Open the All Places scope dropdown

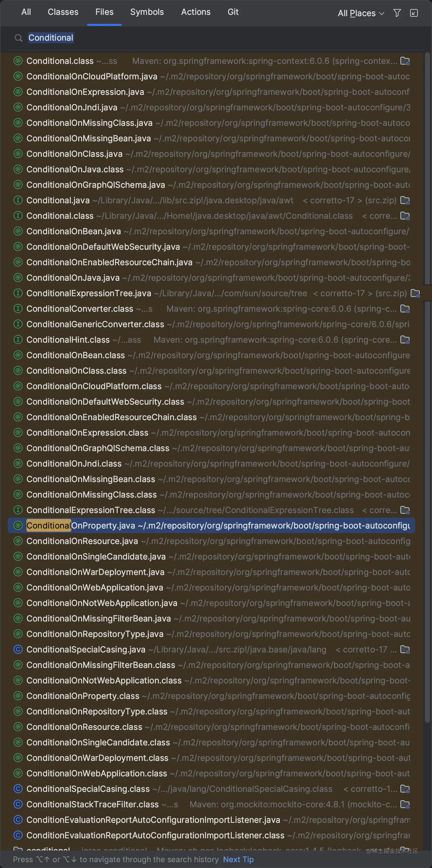coord(361,13)
